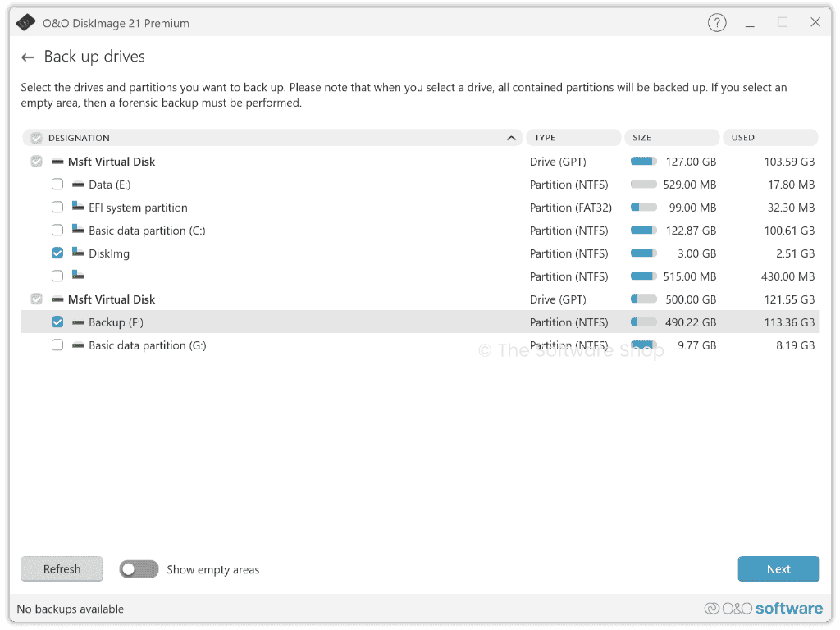Click the usage bar for DiskImg 3.00 GB

[643, 253]
